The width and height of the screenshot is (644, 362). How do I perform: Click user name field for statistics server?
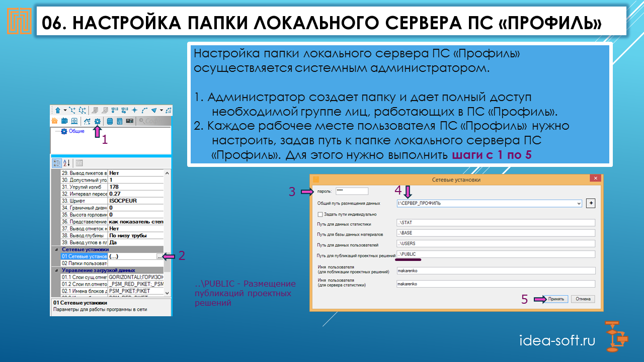(496, 284)
